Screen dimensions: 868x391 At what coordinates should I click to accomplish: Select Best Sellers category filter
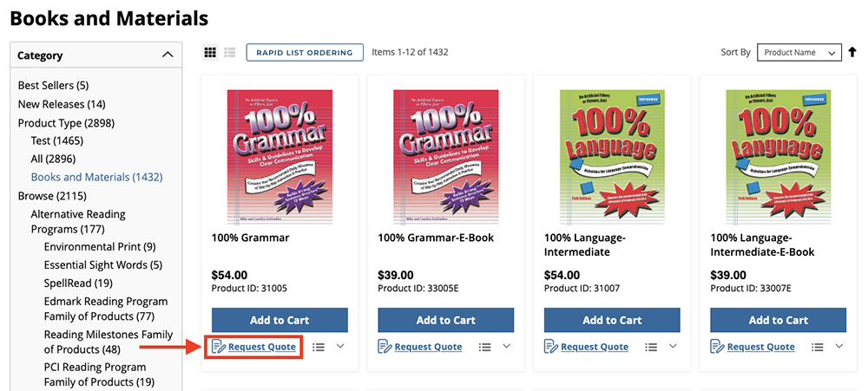[53, 86]
